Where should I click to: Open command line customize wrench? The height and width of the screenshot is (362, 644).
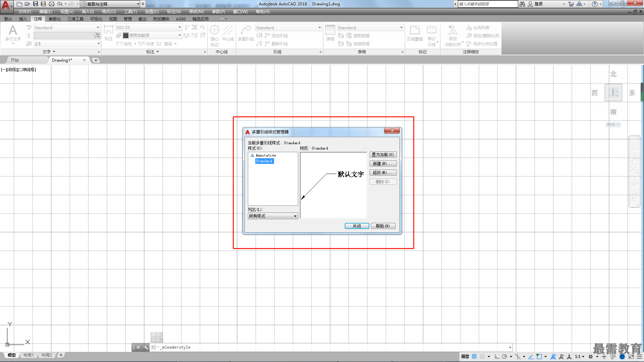coord(146,347)
